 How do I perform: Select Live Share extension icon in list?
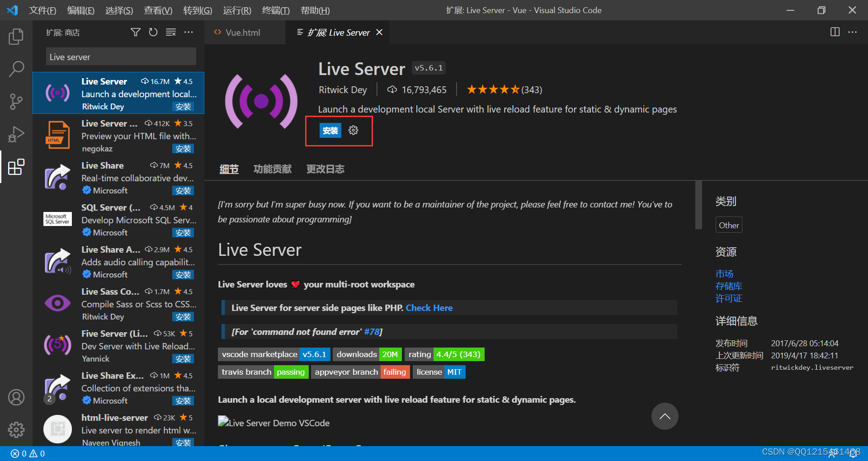click(x=57, y=177)
